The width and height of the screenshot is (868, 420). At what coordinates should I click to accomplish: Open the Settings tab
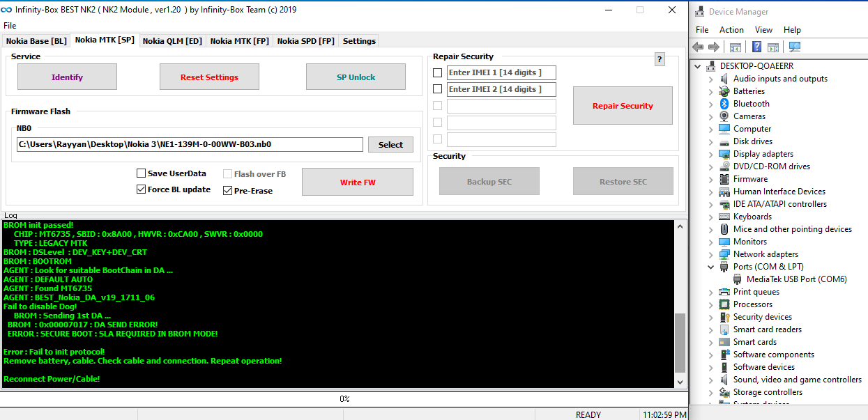click(x=359, y=41)
